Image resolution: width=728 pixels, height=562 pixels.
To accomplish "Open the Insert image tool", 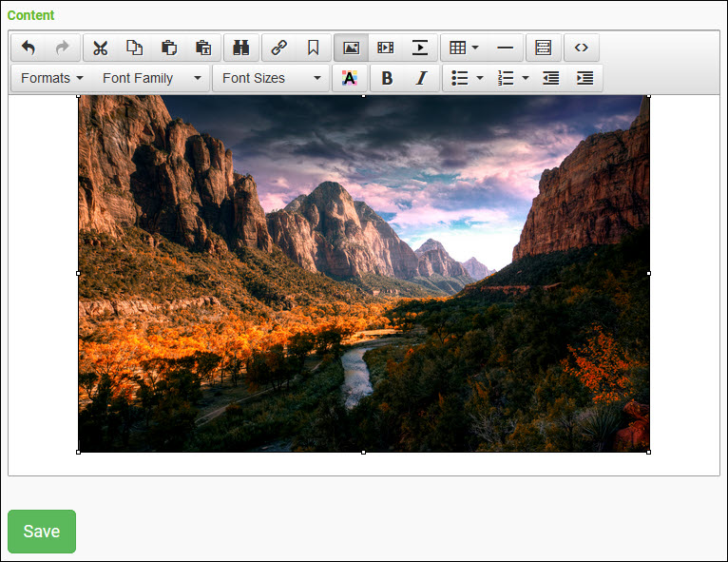I will 352,48.
